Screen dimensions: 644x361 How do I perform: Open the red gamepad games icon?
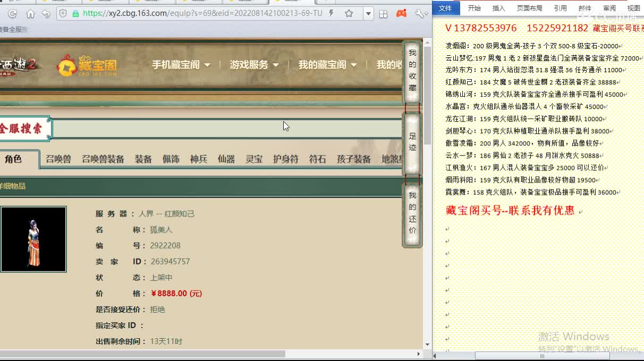401,13
